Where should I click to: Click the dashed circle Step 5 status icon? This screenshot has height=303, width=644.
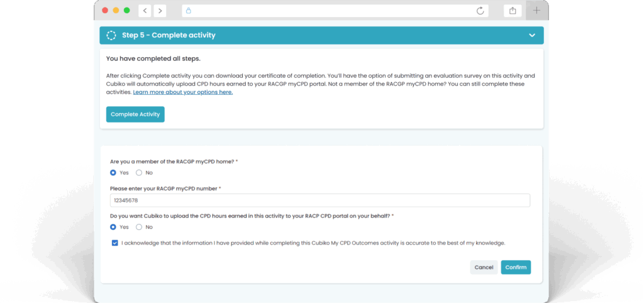(111, 35)
